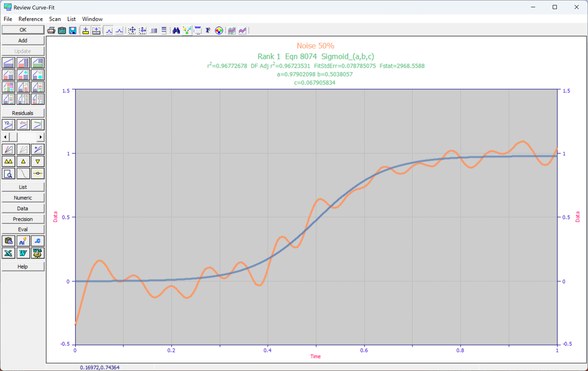
Task: Click the binoculars icon in the toolbar
Action: click(x=176, y=30)
